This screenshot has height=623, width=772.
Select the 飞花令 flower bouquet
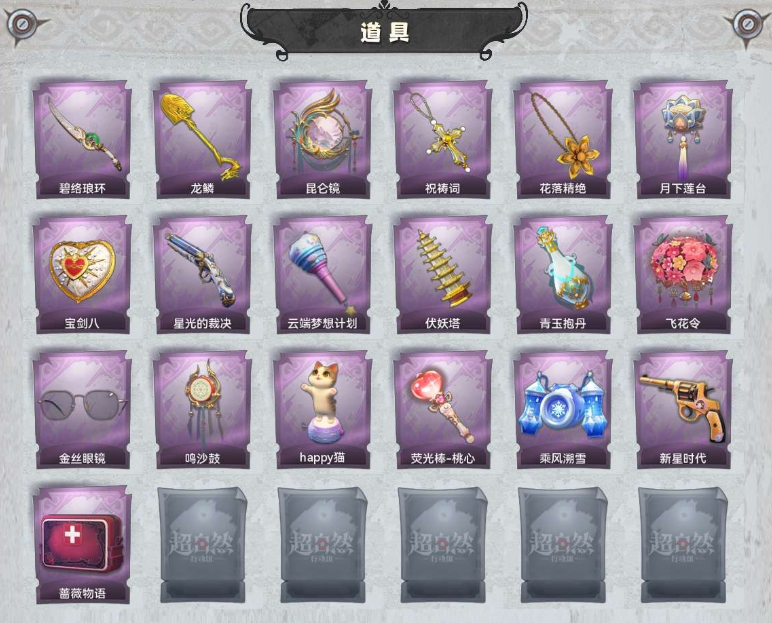click(683, 275)
